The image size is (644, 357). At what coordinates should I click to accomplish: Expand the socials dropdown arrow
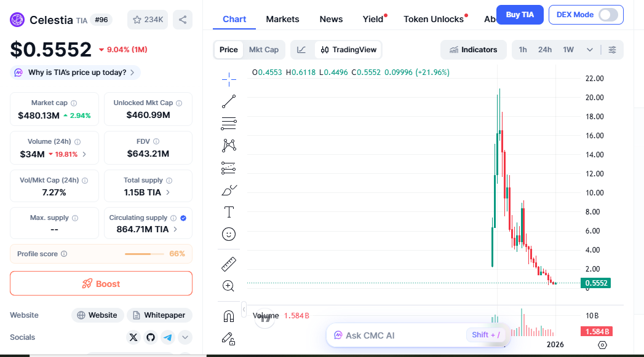(185, 337)
